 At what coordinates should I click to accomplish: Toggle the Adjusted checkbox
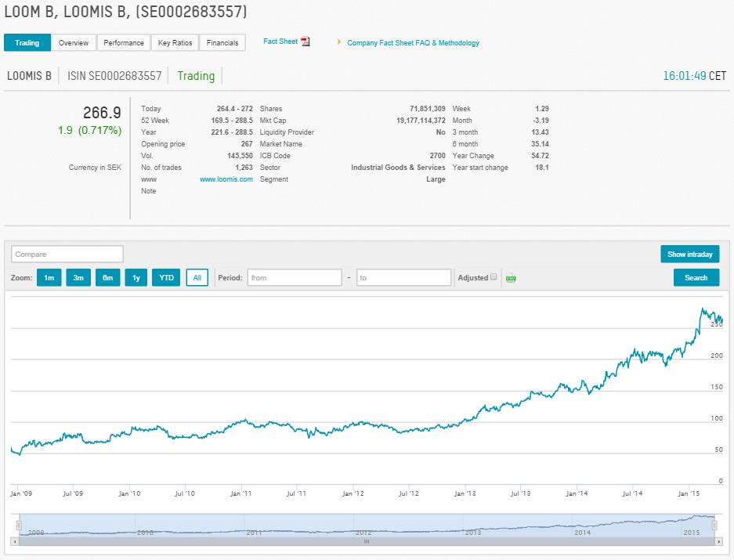(x=494, y=276)
